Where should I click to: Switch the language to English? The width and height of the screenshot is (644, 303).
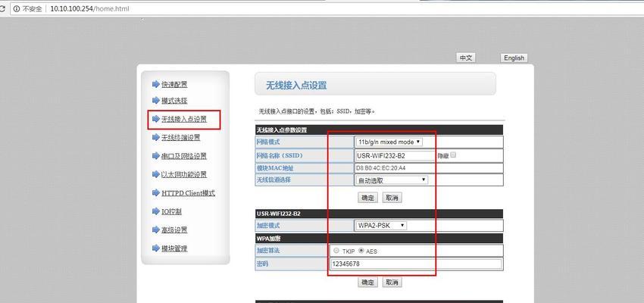tap(514, 58)
